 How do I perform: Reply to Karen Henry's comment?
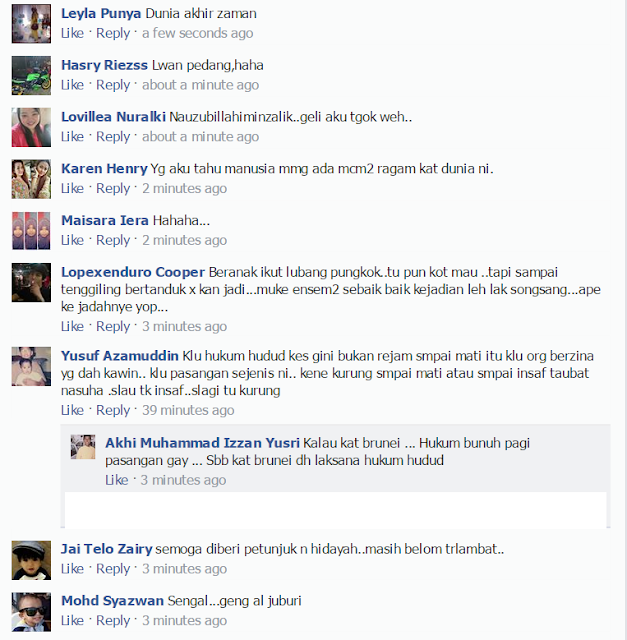click(x=113, y=189)
